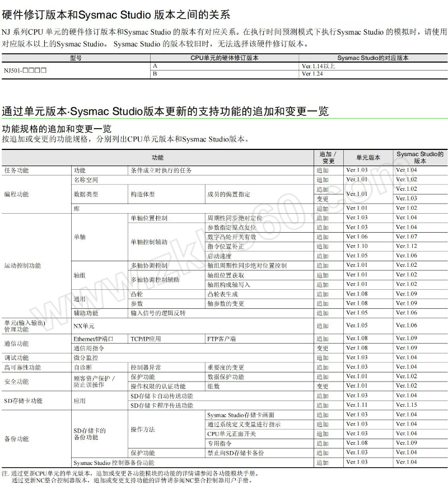
Task: Click the '单轴控制辅助' cell
Action: point(149,242)
